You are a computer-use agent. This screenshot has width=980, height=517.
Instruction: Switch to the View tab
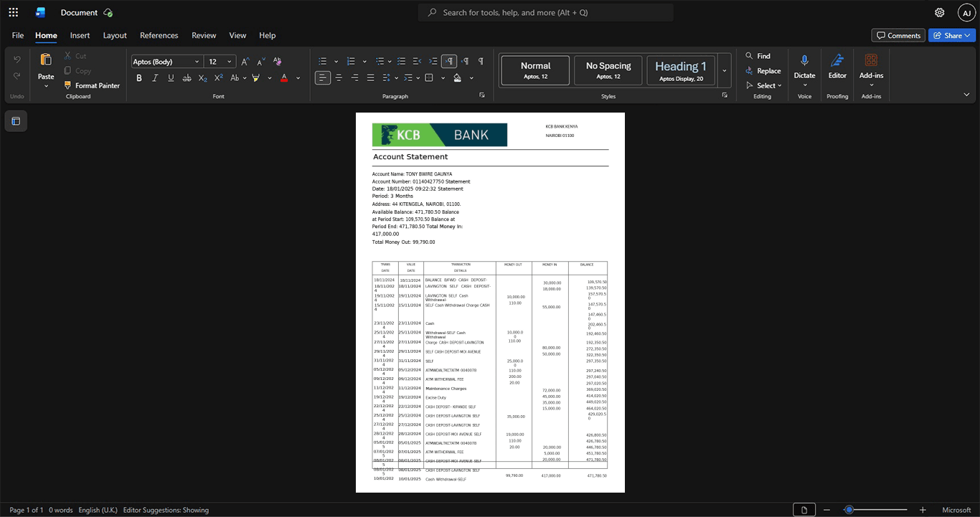pos(237,35)
